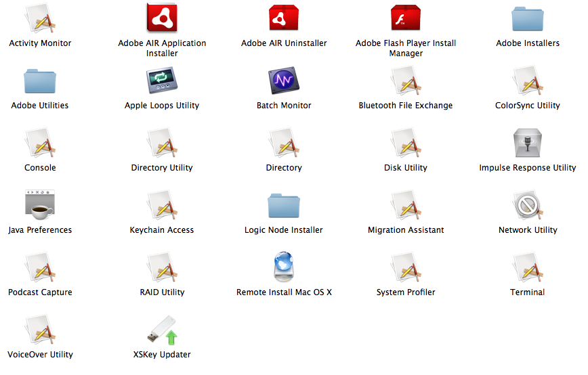Select the Apple Loops Utility icon
Screen dimensions: 588x375
pyautogui.click(x=162, y=80)
